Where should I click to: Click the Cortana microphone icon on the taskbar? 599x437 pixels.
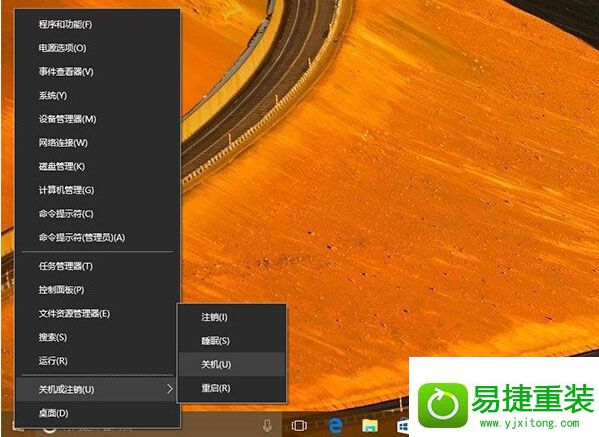point(268,425)
